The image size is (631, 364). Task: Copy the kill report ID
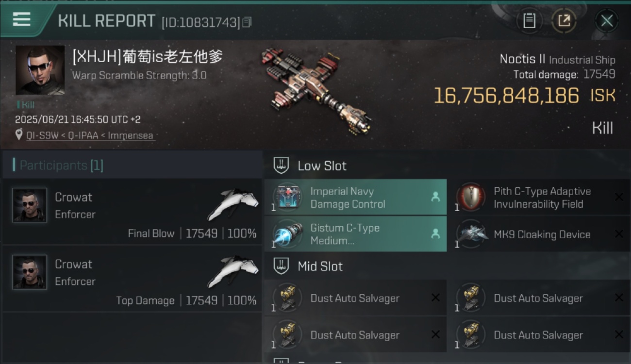click(247, 22)
